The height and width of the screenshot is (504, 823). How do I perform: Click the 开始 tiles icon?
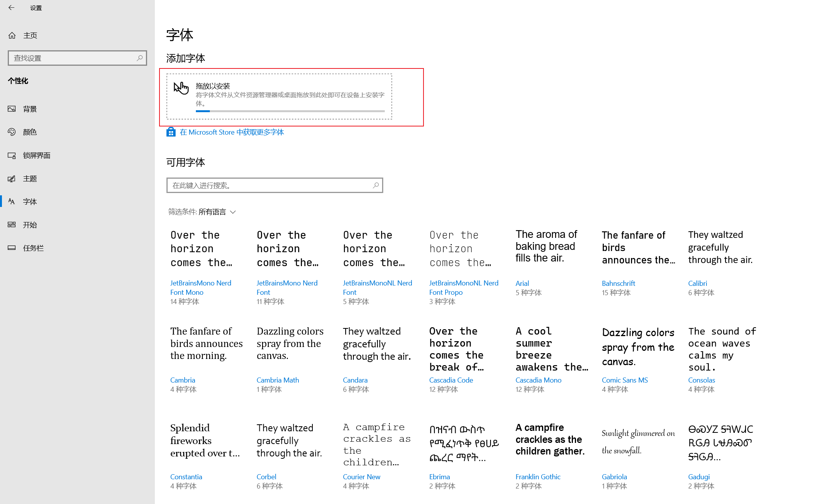[12, 225]
